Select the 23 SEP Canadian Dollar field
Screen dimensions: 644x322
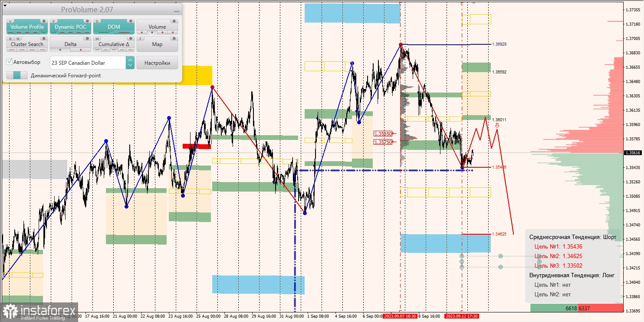88,63
